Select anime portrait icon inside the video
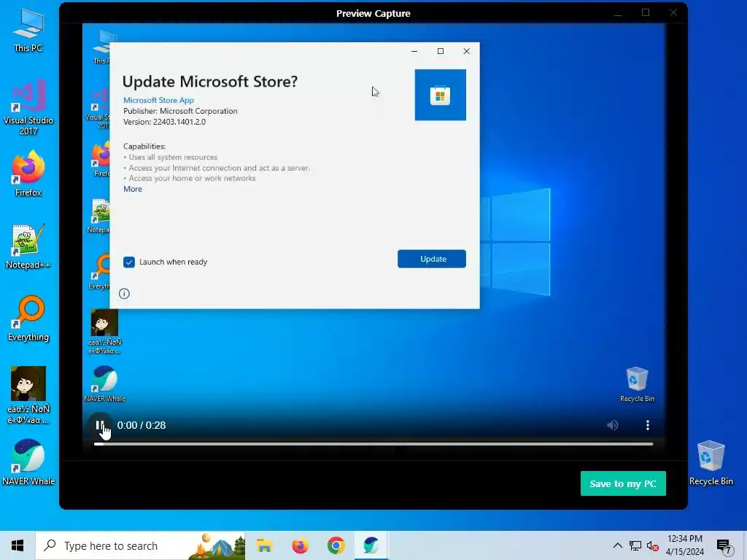The width and height of the screenshot is (747, 560). 104,332
